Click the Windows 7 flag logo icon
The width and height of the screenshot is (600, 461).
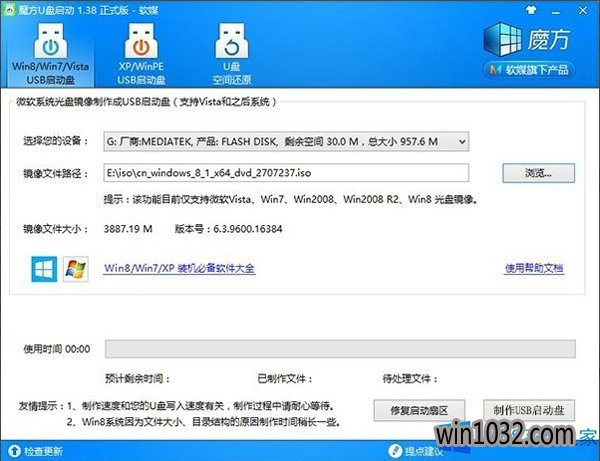point(75,268)
